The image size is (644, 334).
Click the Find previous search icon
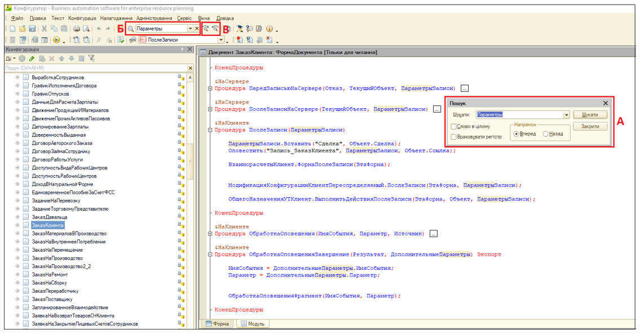coord(215,29)
